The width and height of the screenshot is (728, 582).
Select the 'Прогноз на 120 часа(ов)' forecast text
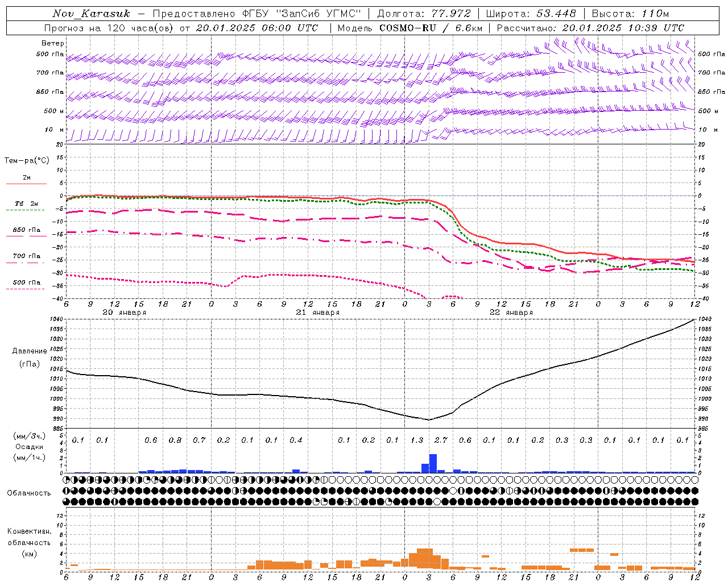pos(109,28)
